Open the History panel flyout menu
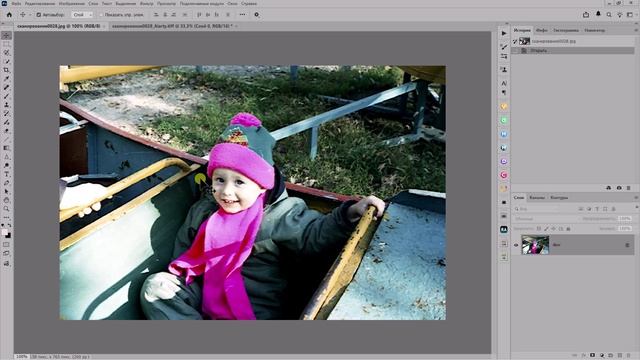 tap(636, 30)
